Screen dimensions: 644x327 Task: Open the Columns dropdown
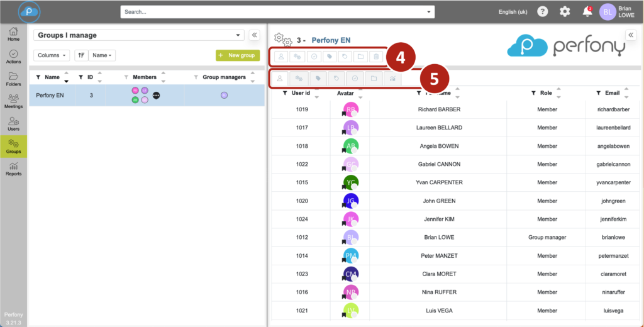(52, 55)
